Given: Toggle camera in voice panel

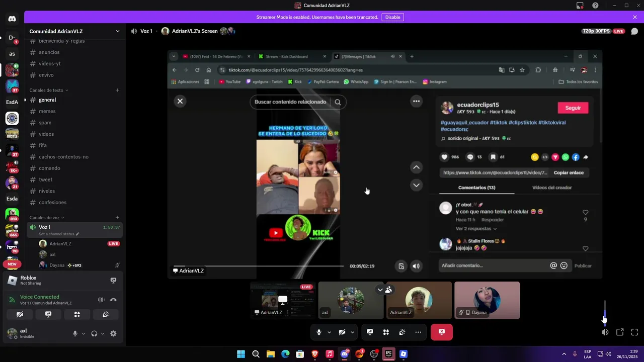Looking at the screenshot, I should click(20, 314).
